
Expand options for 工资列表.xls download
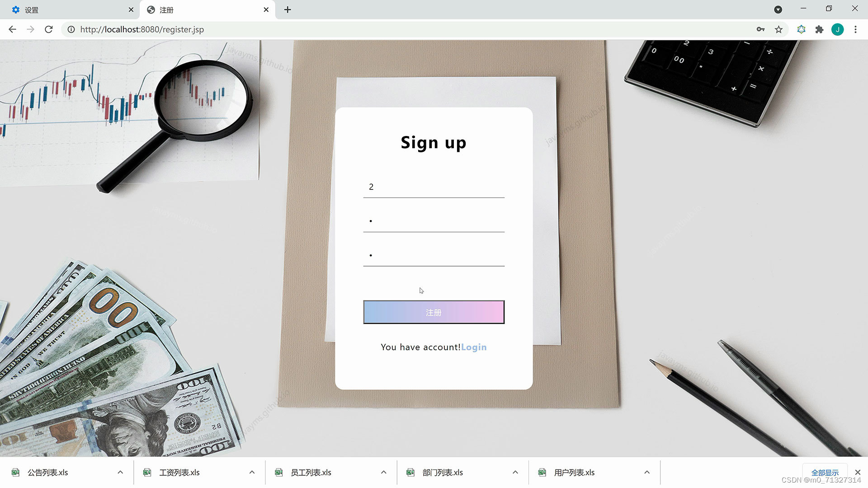(252, 472)
